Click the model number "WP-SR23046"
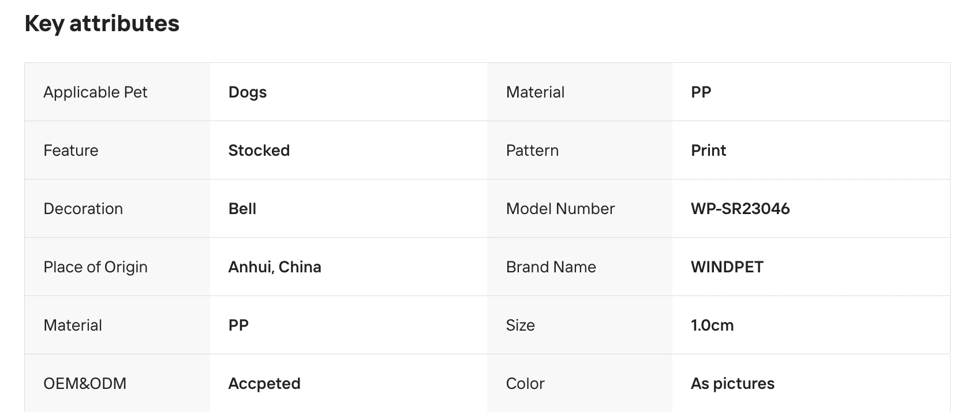Image resolution: width=980 pixels, height=412 pixels. [740, 209]
